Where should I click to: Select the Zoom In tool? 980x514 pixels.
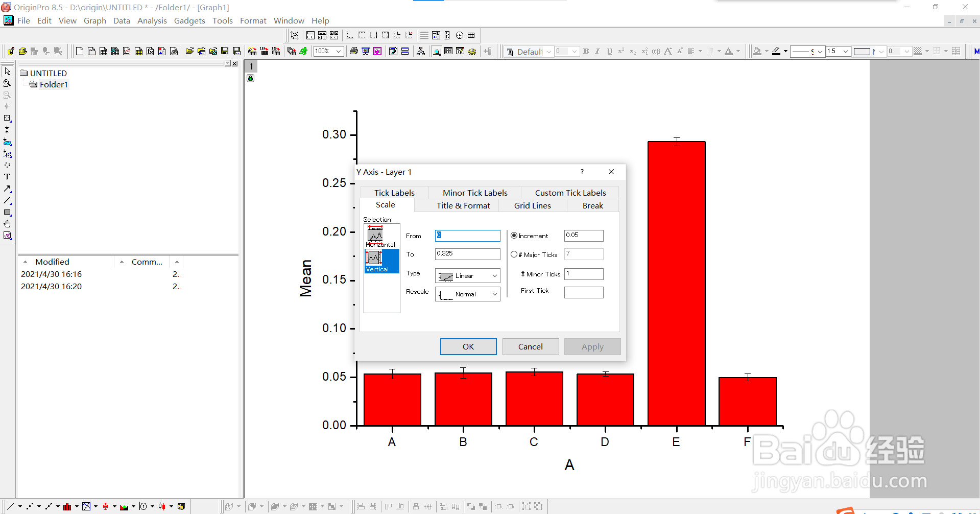[x=7, y=83]
